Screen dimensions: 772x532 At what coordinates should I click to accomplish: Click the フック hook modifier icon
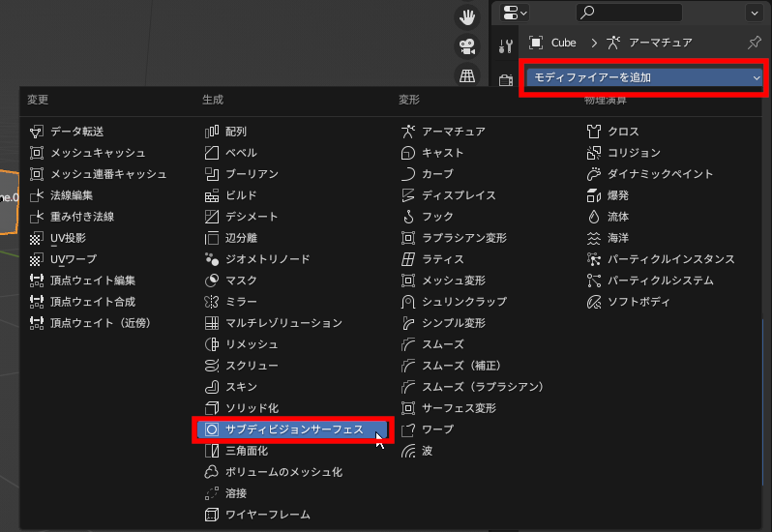[x=408, y=217]
